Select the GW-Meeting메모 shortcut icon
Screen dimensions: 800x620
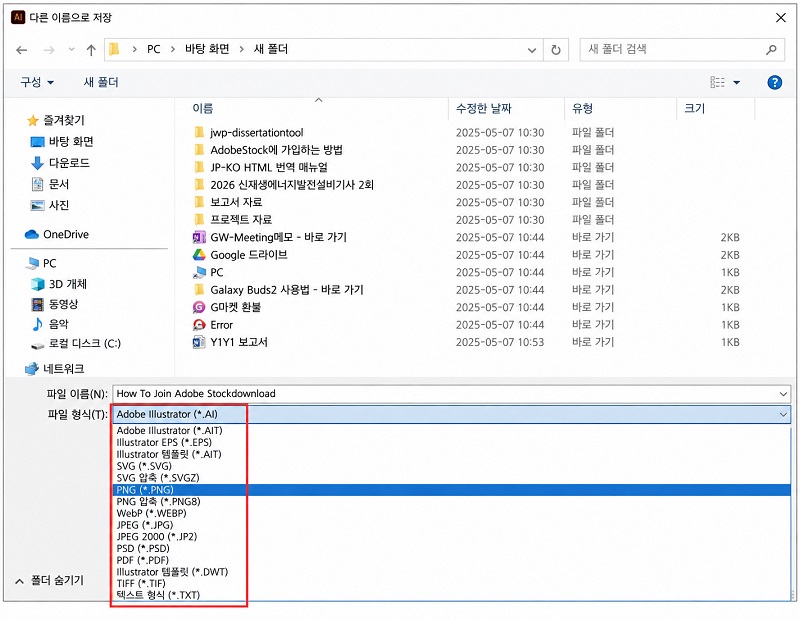click(199, 237)
